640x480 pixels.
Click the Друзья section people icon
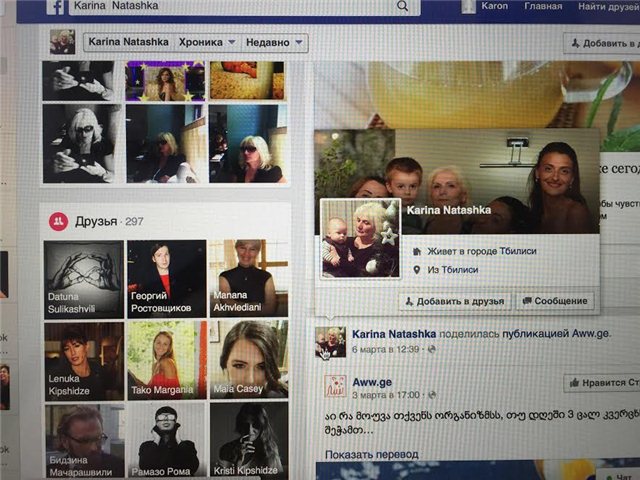pyautogui.click(x=59, y=221)
